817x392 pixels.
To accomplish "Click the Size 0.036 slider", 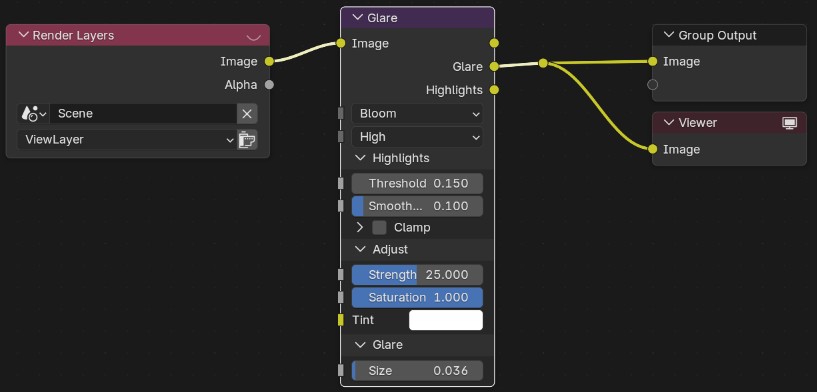I will 417,371.
